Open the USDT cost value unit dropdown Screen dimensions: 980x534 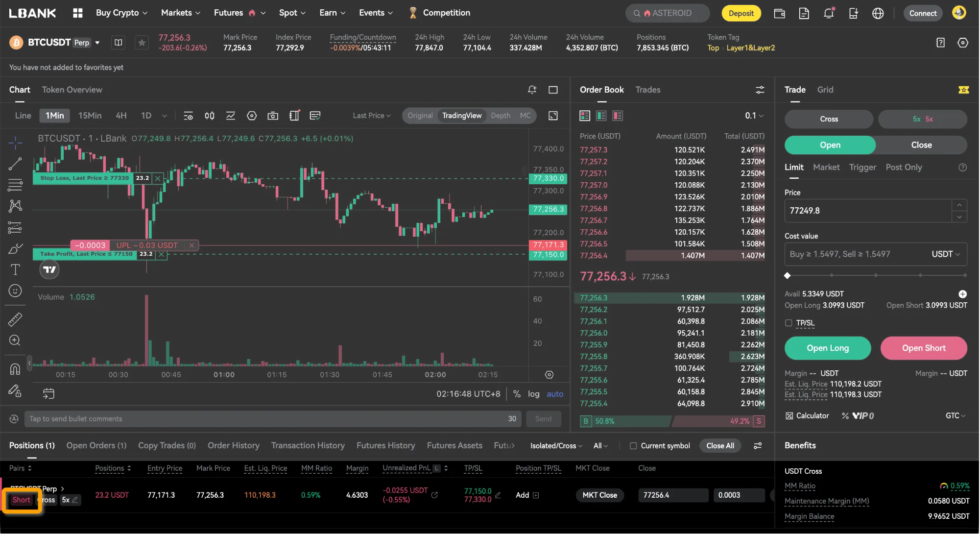pos(945,254)
